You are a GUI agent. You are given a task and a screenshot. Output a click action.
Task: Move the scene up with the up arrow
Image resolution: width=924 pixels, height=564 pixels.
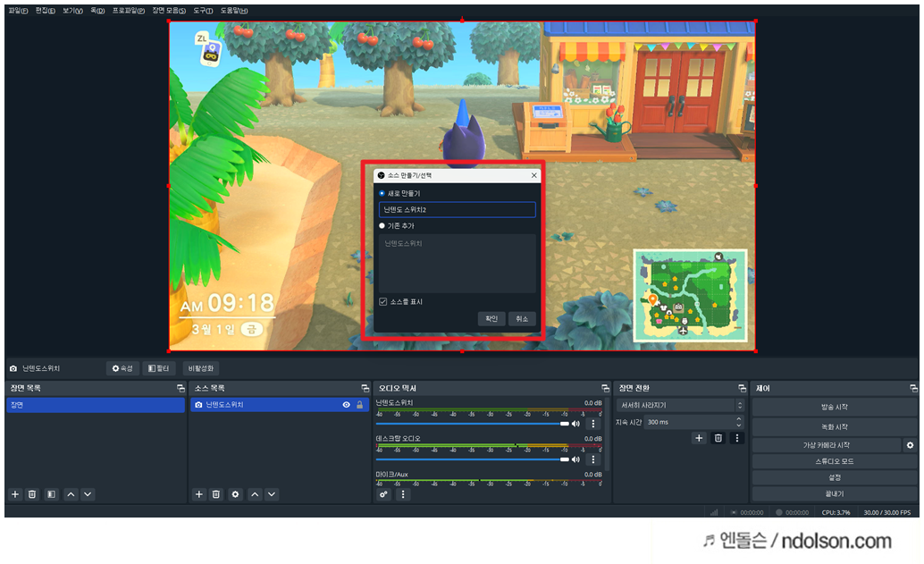[x=71, y=494]
